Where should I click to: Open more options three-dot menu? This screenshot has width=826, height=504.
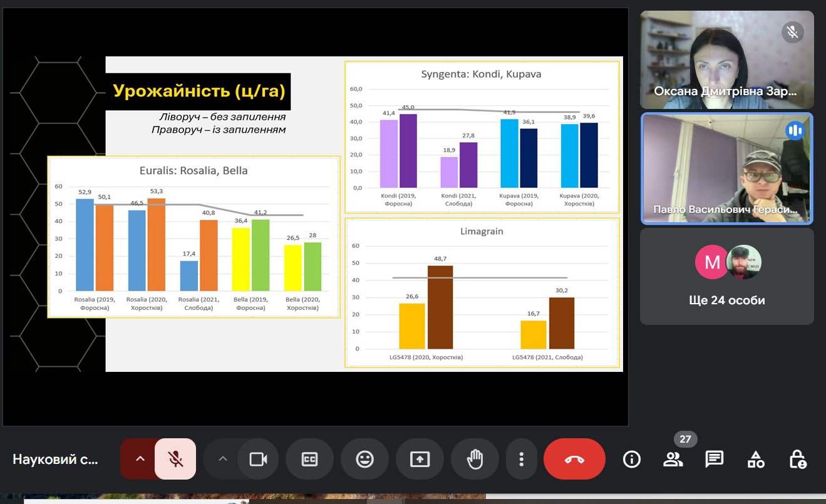click(x=521, y=459)
